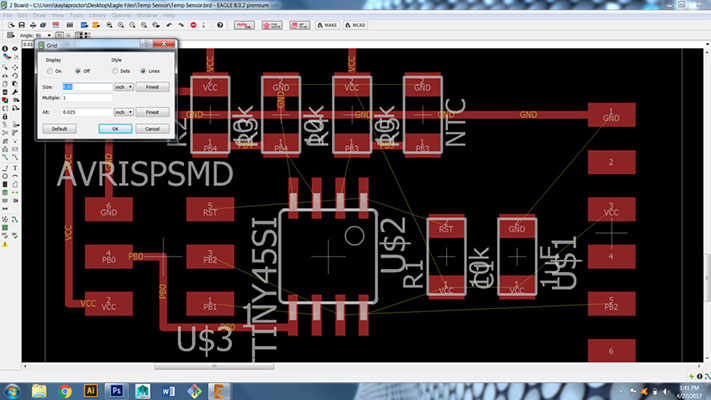Image resolution: width=711 pixels, height=400 pixels.
Task: Select the Arc drawing tool
Action: point(15,177)
